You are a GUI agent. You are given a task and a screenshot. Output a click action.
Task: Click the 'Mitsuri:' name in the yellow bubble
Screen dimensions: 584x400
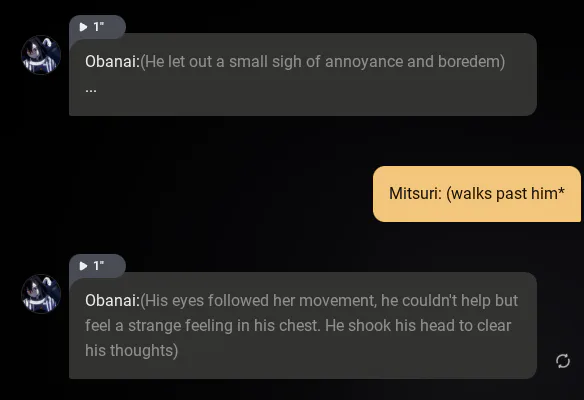[415, 194]
